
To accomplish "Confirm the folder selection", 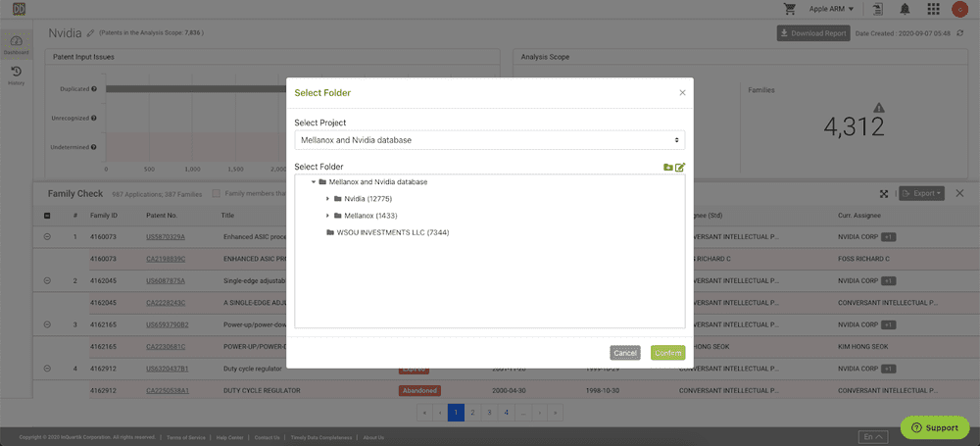I will point(667,353).
